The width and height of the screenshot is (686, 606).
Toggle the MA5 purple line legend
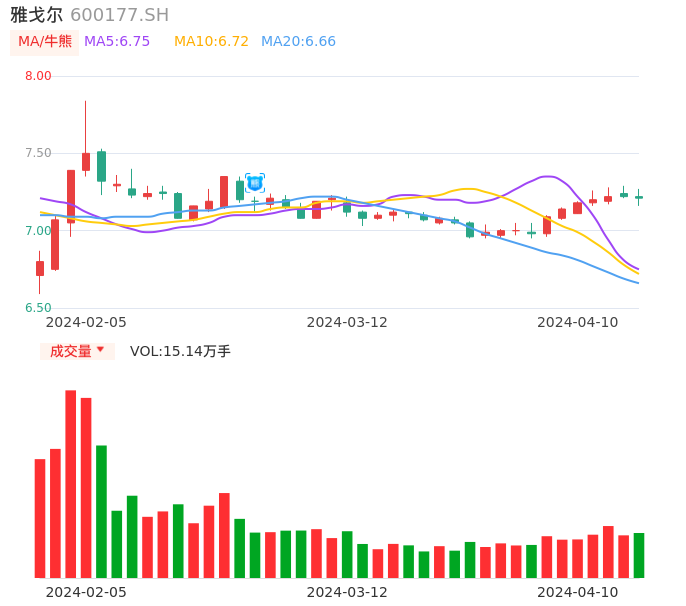click(x=117, y=42)
